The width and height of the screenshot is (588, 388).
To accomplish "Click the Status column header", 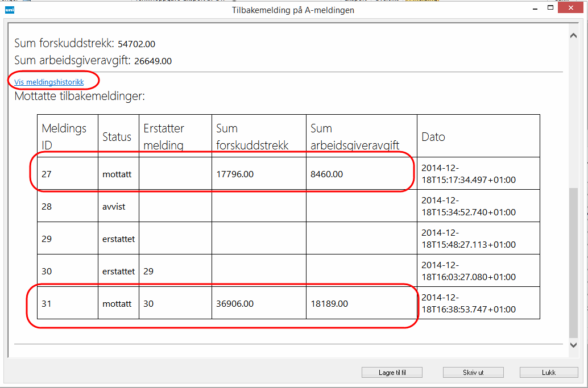I will pyautogui.click(x=117, y=137).
